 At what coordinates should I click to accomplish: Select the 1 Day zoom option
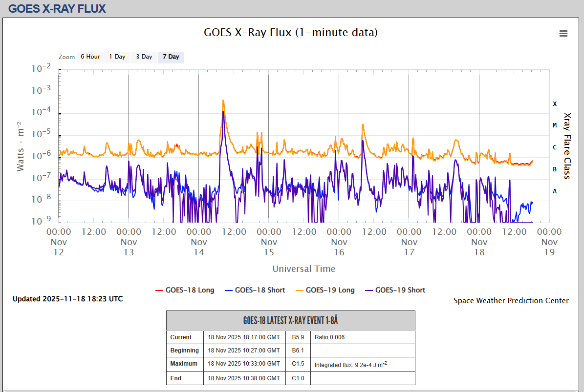pos(117,57)
